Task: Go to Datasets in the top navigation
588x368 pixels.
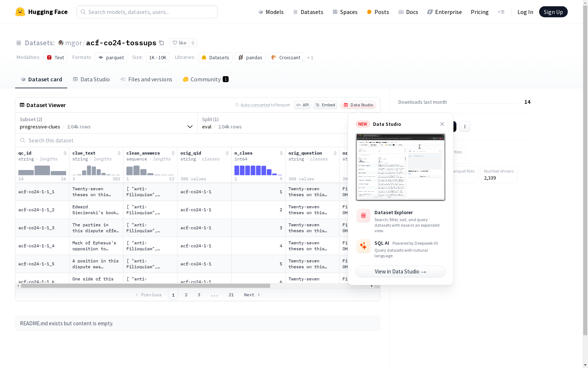Action: (308, 12)
